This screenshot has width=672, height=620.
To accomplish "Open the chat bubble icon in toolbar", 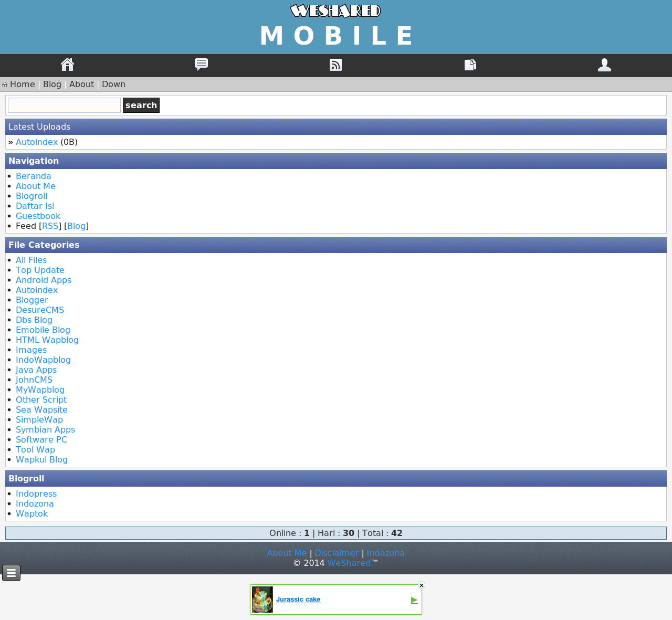I will pyautogui.click(x=201, y=65).
